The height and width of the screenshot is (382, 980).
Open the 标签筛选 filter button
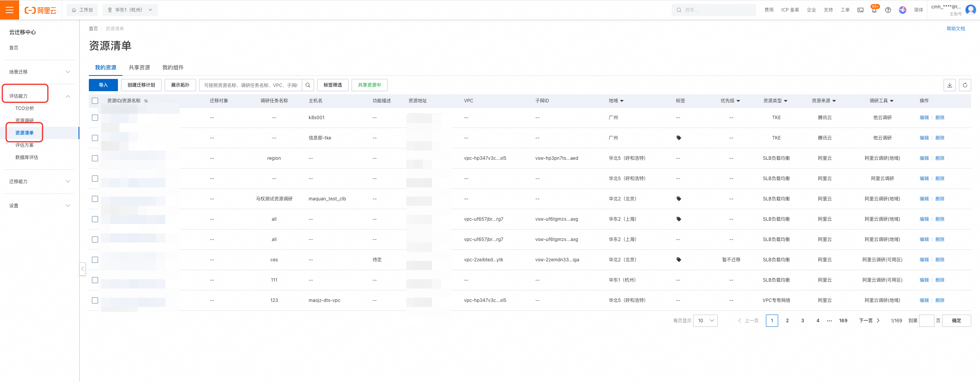pos(333,85)
